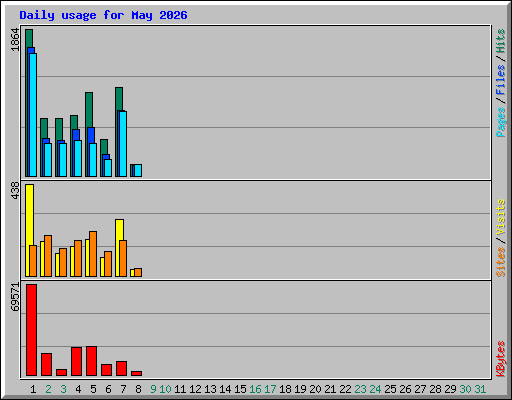Click day label 29 on the axis

pos(450,389)
